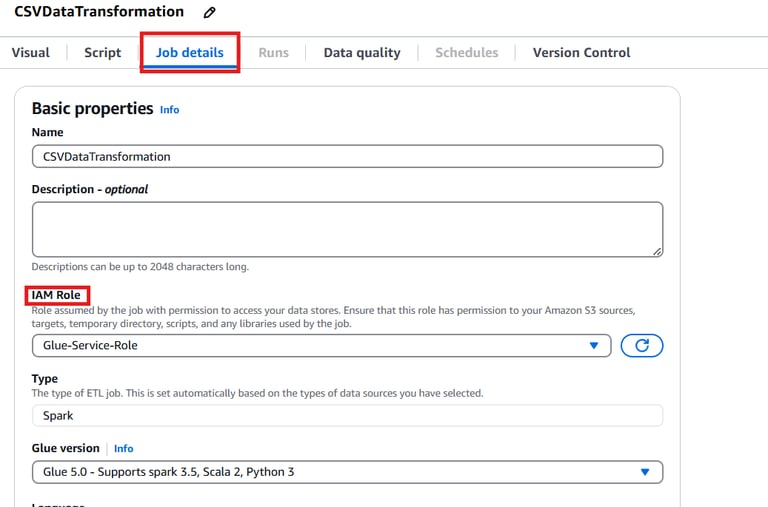Click into the Name input field
The image size is (768, 507).
pos(347,156)
